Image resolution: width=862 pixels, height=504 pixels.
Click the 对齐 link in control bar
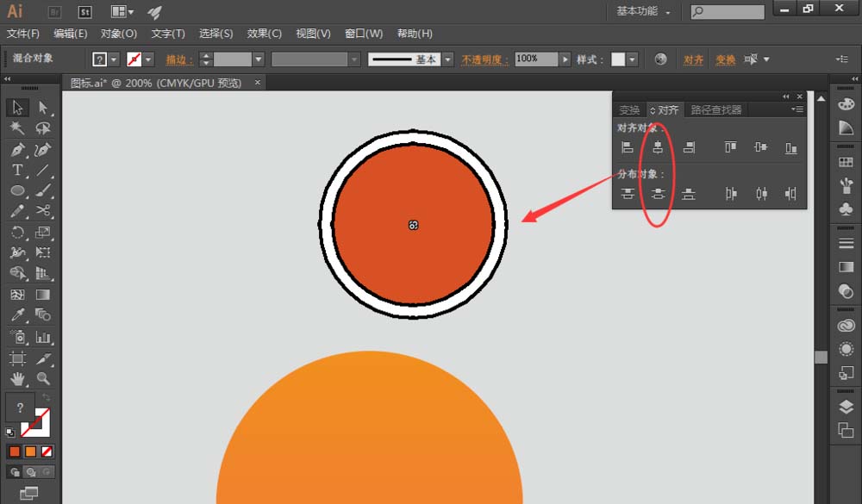coord(693,59)
